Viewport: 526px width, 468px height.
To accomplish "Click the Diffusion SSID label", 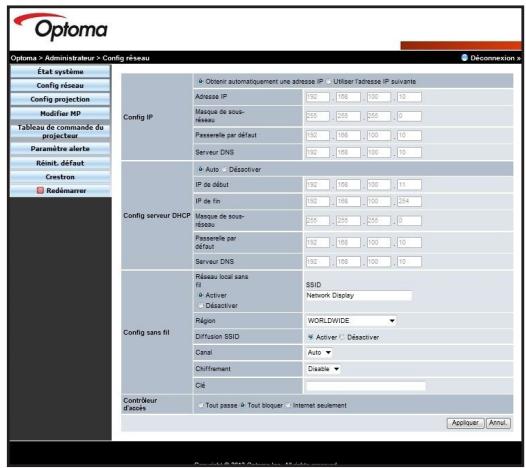I will pyautogui.click(x=217, y=337).
